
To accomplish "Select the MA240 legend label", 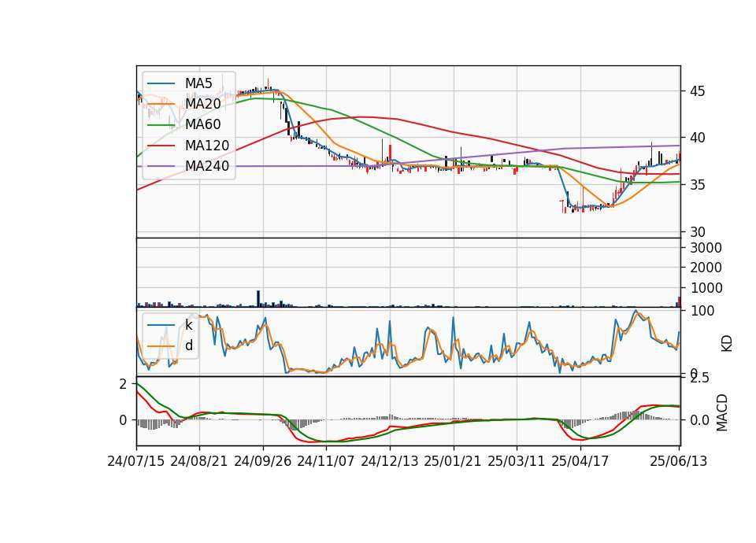I will point(207,166).
